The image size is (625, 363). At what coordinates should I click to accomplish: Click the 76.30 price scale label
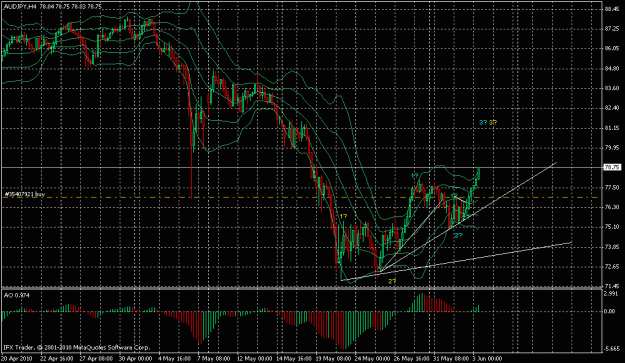(612, 207)
